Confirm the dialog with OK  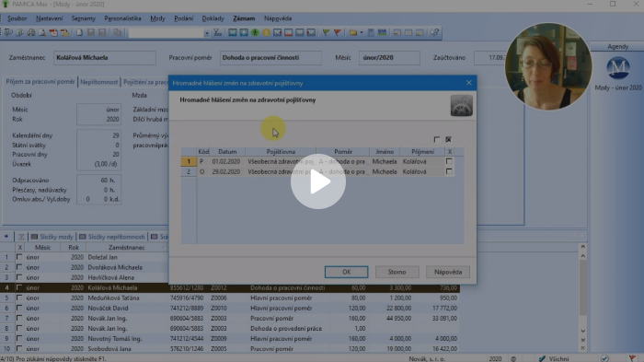coord(346,272)
